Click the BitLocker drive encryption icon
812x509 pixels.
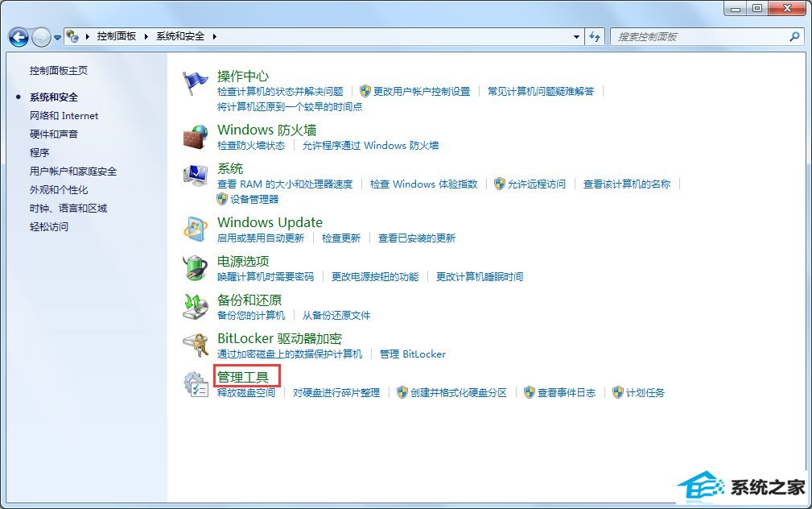[196, 346]
